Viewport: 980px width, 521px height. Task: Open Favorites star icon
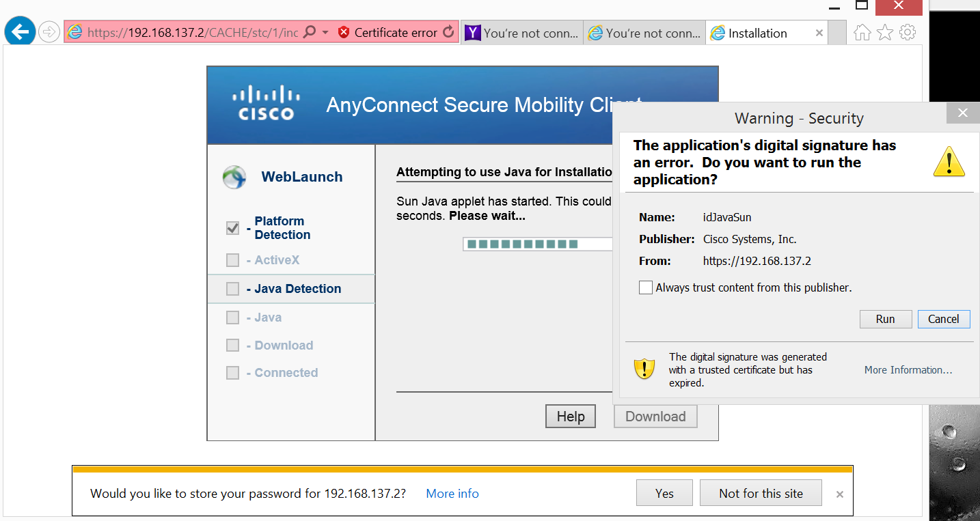(885, 32)
